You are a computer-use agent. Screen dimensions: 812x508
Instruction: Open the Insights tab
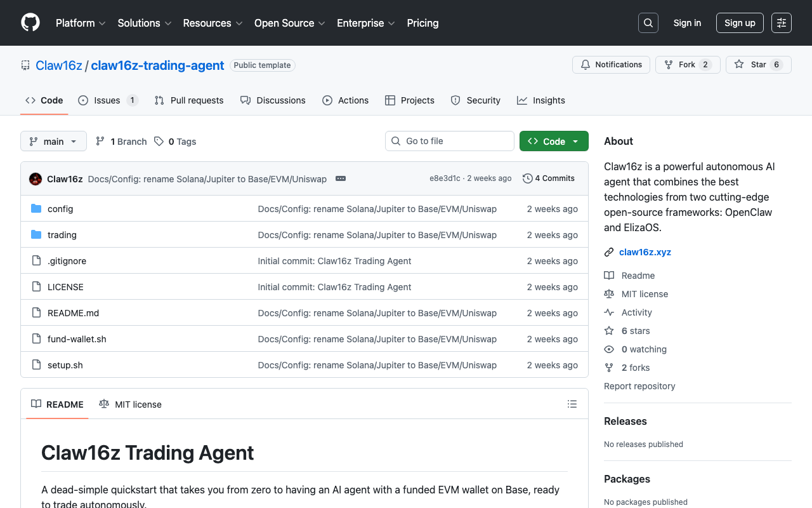pyautogui.click(x=541, y=100)
